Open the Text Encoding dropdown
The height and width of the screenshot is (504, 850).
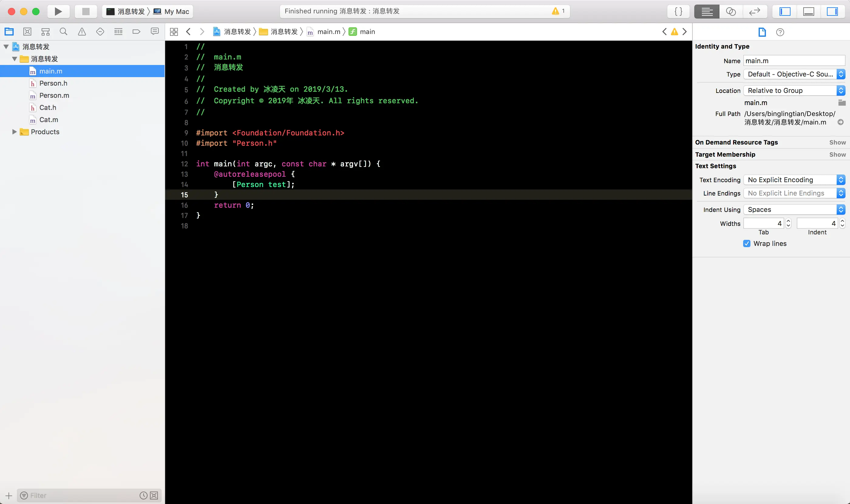point(794,180)
